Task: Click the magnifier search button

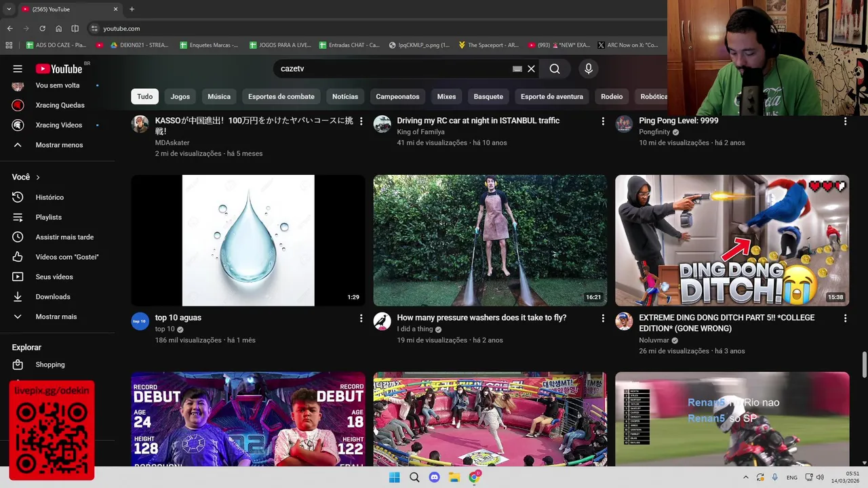Action: pos(555,68)
